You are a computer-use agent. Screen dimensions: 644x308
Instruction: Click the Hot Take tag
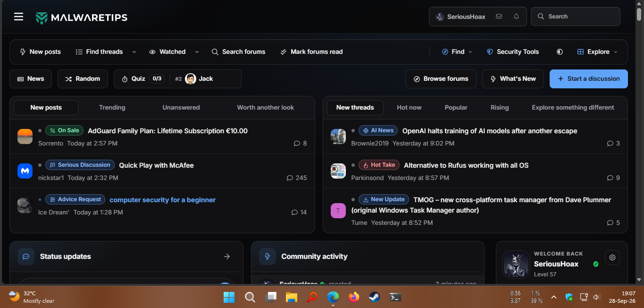pyautogui.click(x=379, y=165)
